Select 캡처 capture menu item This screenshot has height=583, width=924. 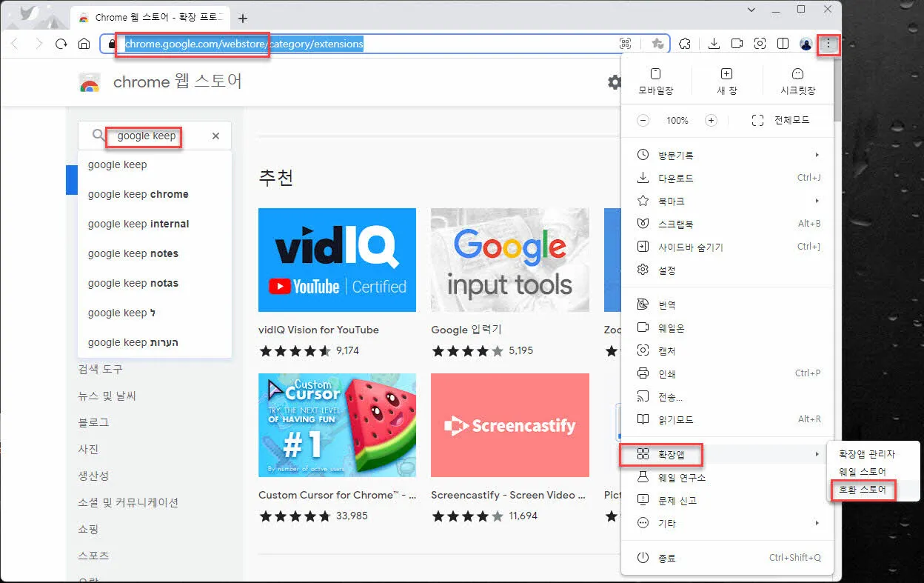coord(728,350)
